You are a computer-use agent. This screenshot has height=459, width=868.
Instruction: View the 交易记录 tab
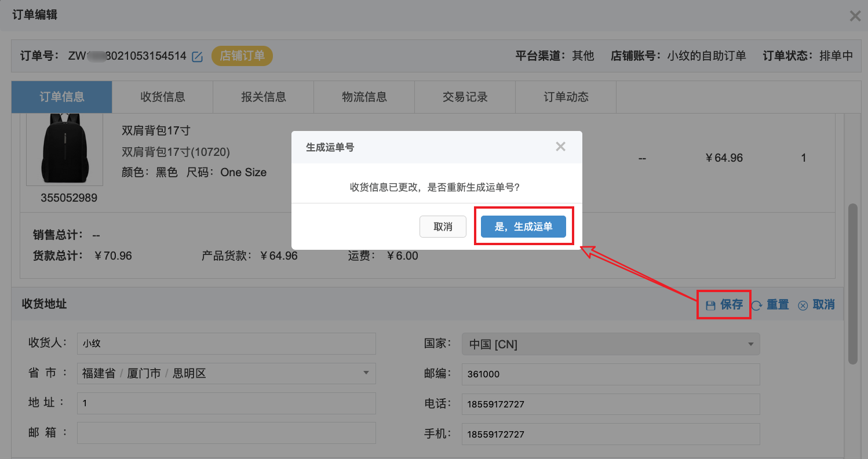[x=465, y=97]
